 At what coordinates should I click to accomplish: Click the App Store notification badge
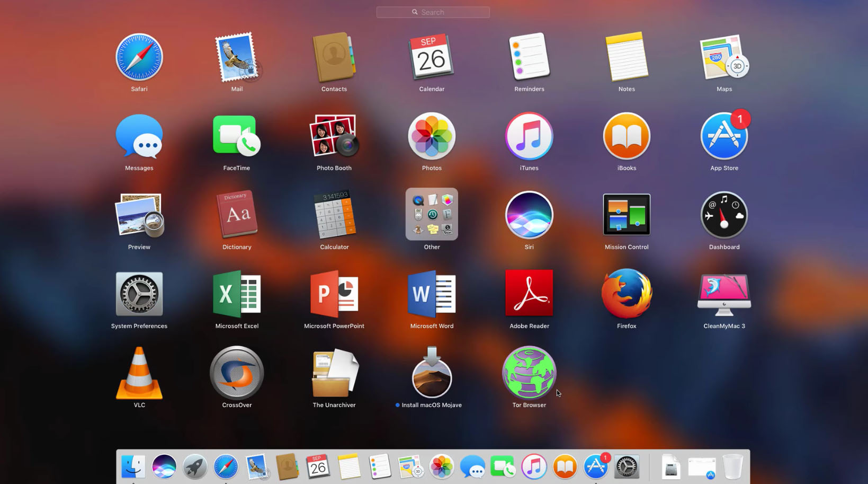coord(740,119)
